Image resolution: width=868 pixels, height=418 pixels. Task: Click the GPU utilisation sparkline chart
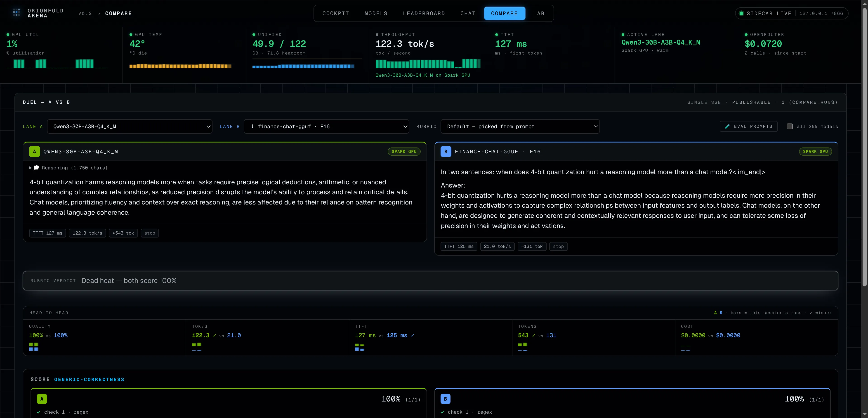click(x=57, y=64)
